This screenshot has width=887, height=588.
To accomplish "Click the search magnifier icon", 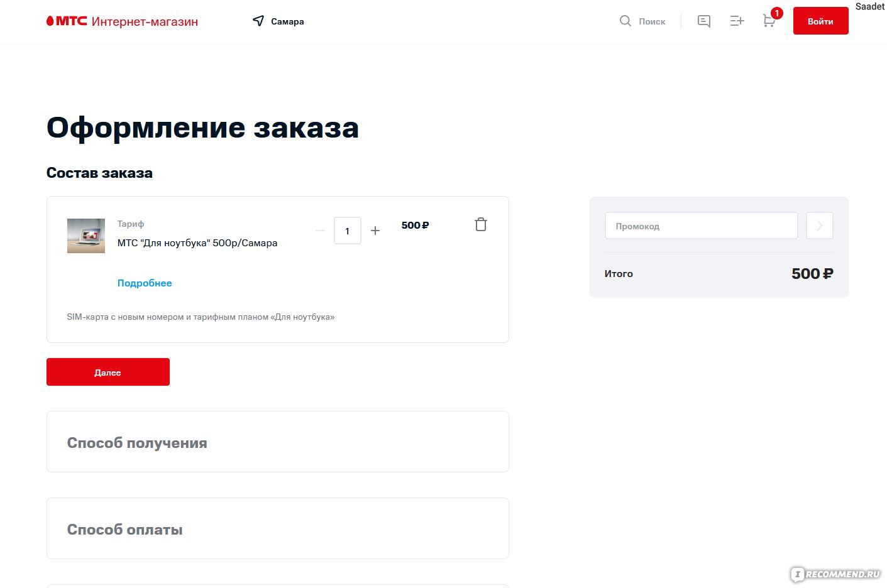I will tap(625, 21).
